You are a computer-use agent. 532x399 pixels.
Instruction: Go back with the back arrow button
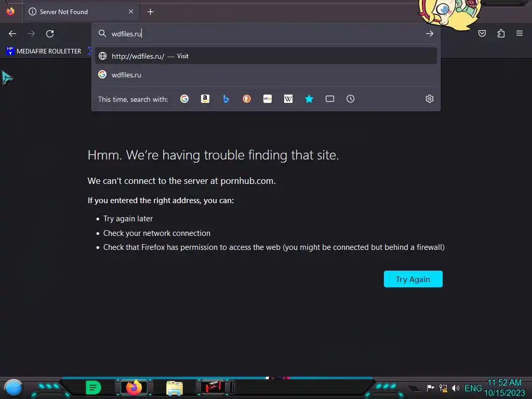(x=12, y=34)
